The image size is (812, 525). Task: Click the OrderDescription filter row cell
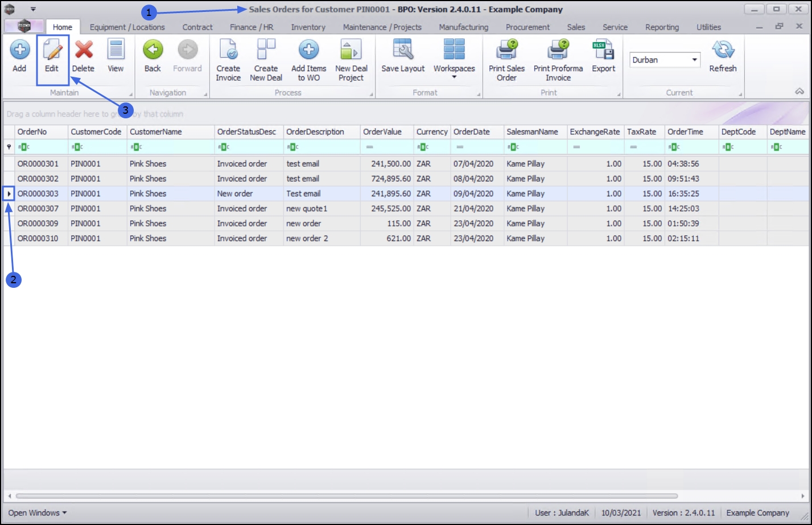tap(322, 147)
